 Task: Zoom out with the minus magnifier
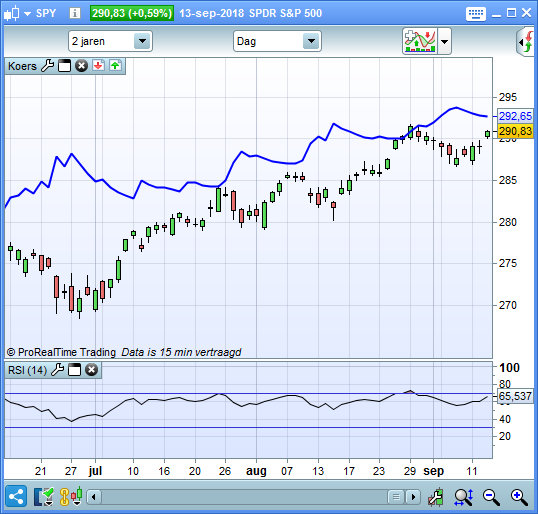491,497
